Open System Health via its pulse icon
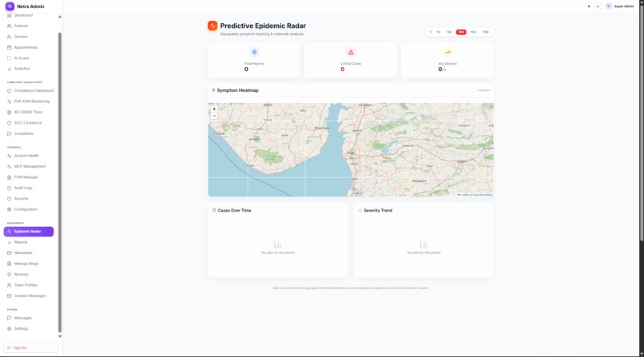This screenshot has width=644, height=357. point(9,156)
